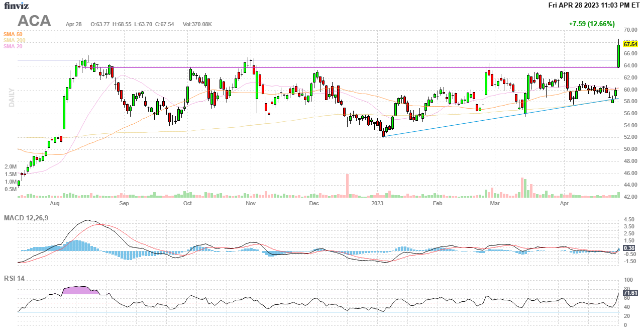The width and height of the screenshot is (644, 333).
Task: Click the Nov label on the time axis
Action: coord(251,204)
